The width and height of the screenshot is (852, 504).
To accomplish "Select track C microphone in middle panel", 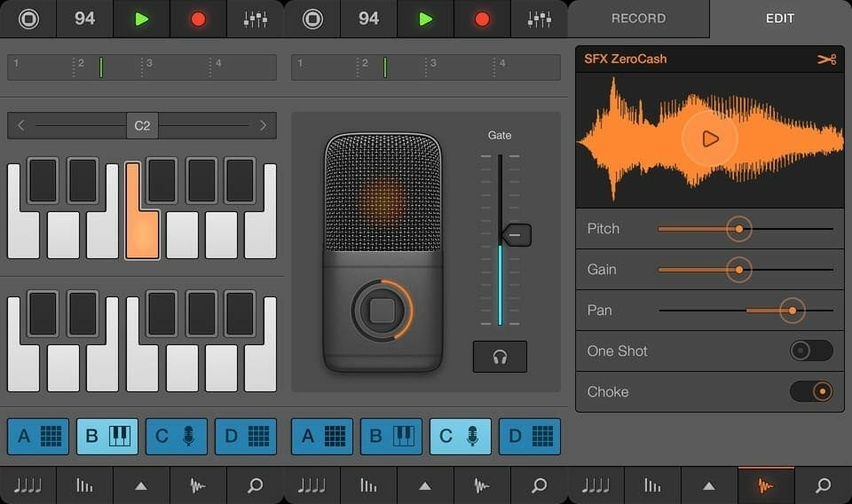I will [461, 437].
